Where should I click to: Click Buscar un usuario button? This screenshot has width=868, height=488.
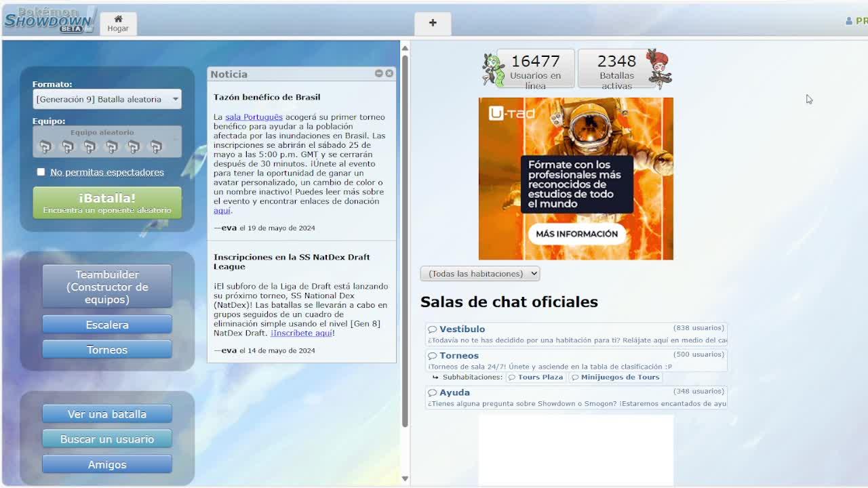(107, 439)
